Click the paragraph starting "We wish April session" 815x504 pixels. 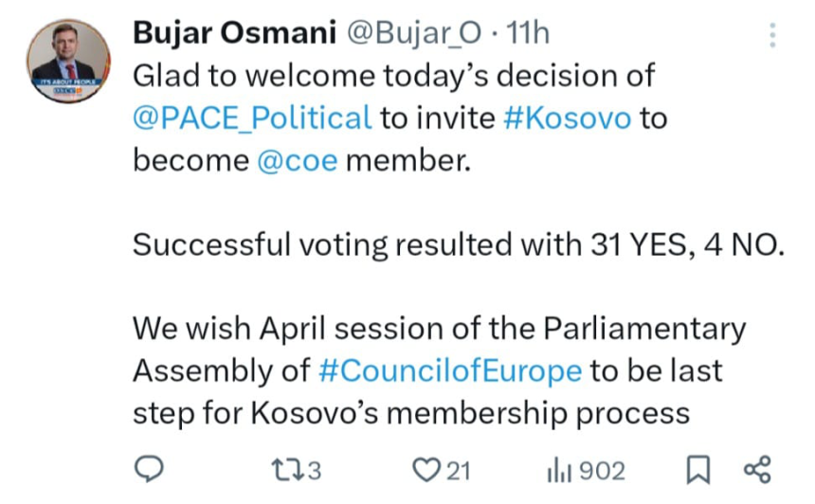pyautogui.click(x=438, y=370)
